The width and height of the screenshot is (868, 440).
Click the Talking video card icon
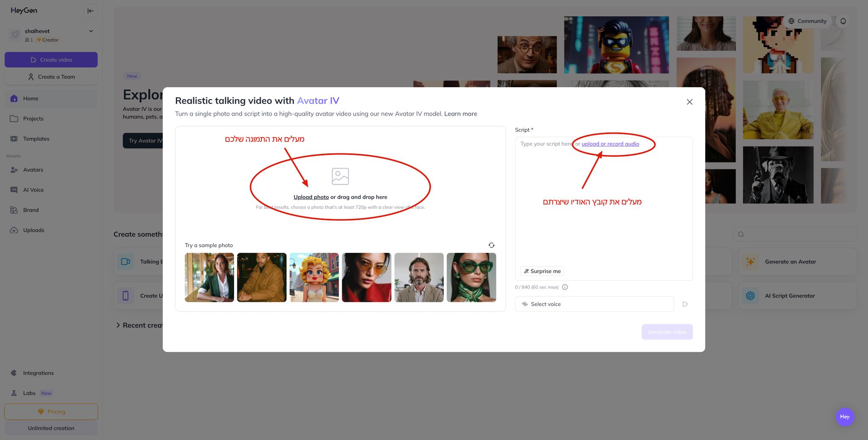pos(125,262)
